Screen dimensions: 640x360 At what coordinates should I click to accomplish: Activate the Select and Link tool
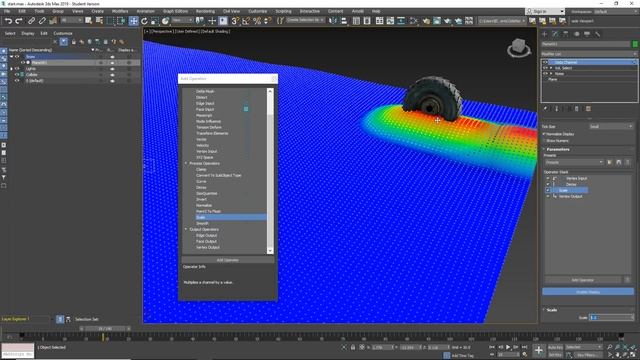(x=31, y=21)
